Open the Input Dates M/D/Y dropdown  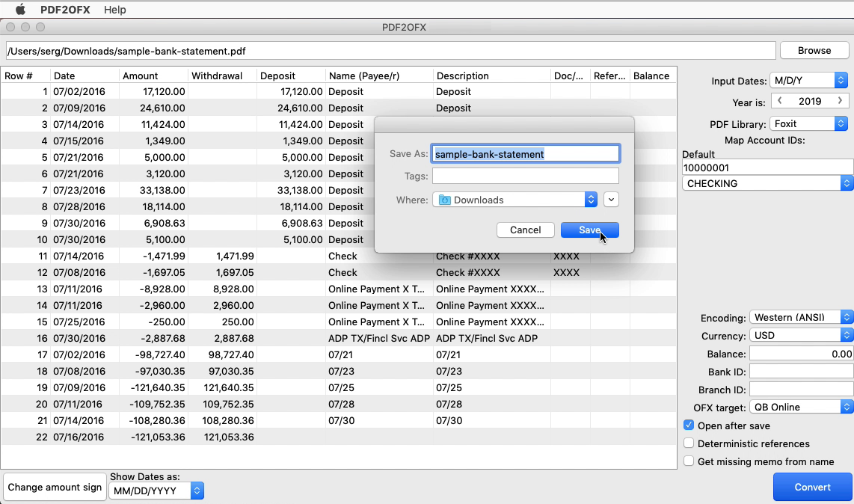tap(808, 81)
